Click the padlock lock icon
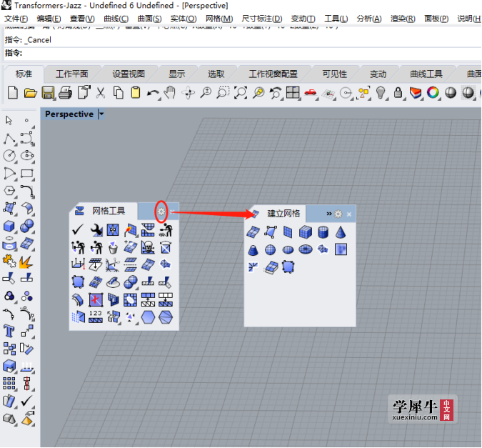 point(398,93)
